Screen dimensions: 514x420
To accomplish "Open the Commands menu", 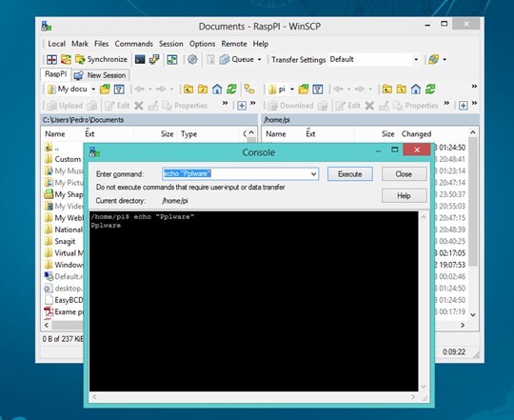I will coord(134,44).
